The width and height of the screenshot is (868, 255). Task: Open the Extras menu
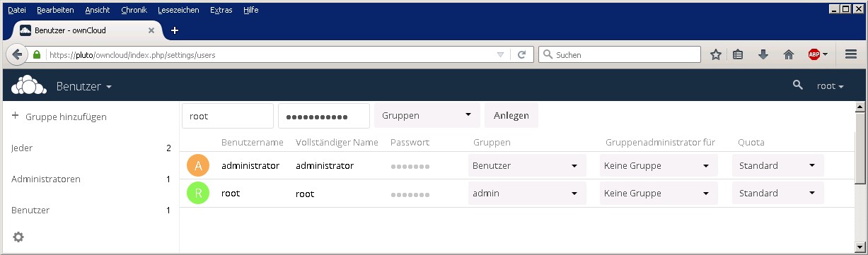[x=221, y=10]
